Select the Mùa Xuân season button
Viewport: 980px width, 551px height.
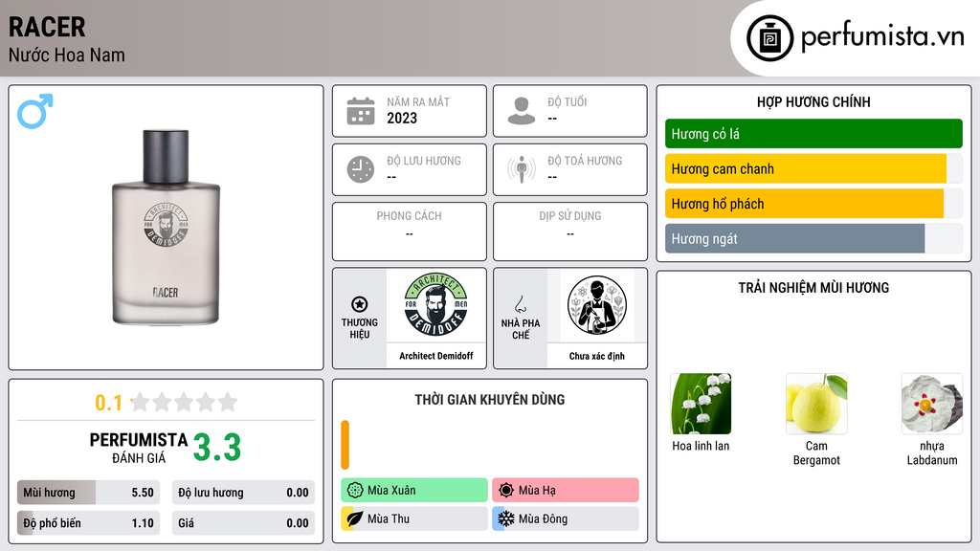pyautogui.click(x=414, y=491)
